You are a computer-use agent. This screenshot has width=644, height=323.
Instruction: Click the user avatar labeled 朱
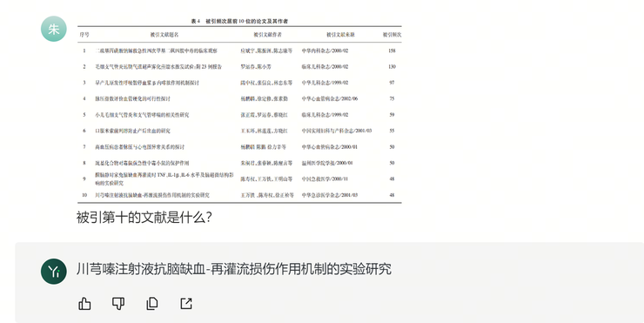(x=54, y=29)
